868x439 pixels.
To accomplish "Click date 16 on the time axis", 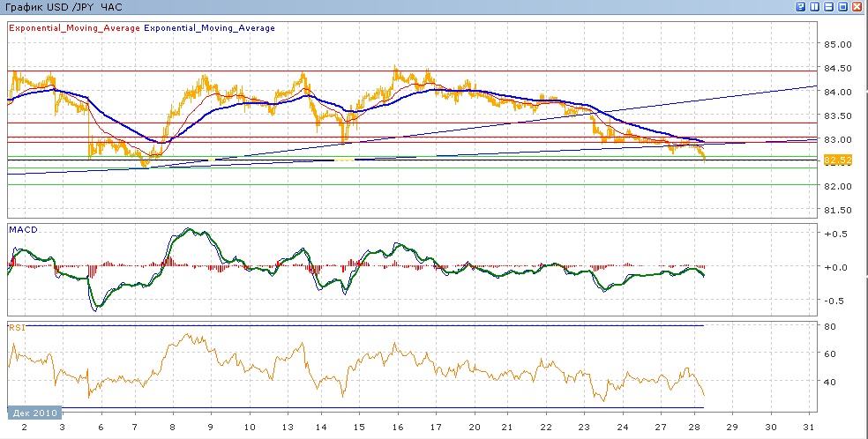I will click(x=398, y=427).
